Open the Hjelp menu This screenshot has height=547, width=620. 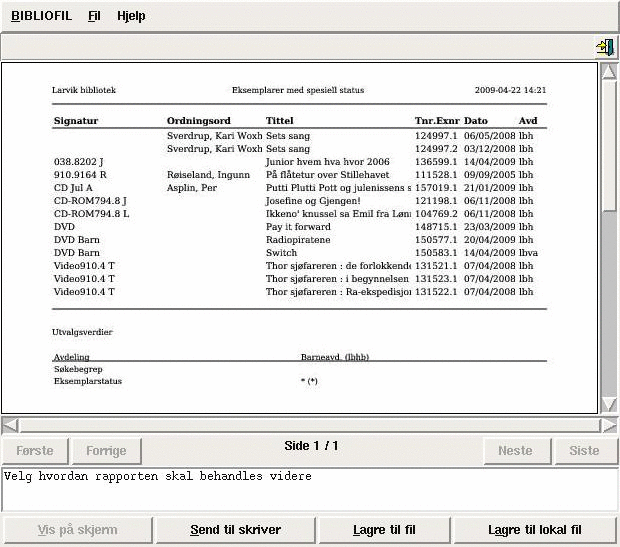[131, 16]
